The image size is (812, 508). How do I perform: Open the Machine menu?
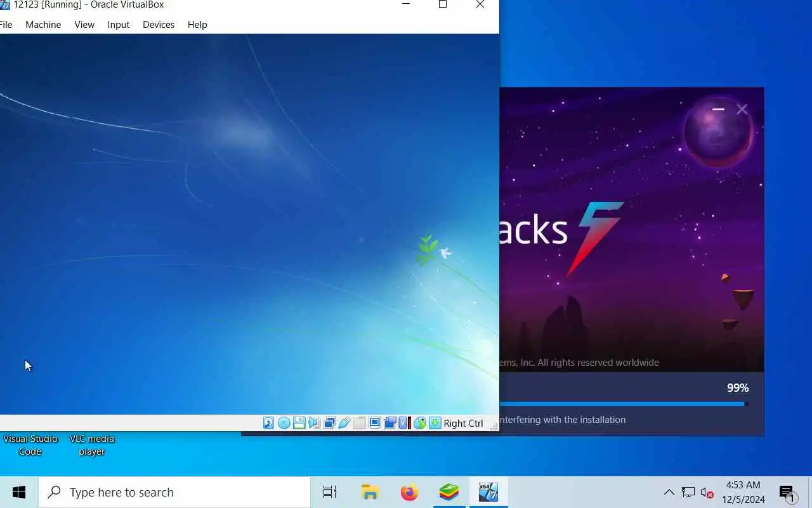[x=43, y=25]
